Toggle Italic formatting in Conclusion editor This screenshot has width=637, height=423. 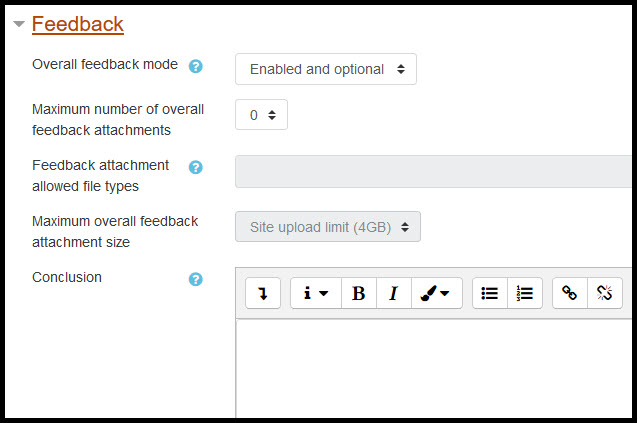[x=394, y=293]
